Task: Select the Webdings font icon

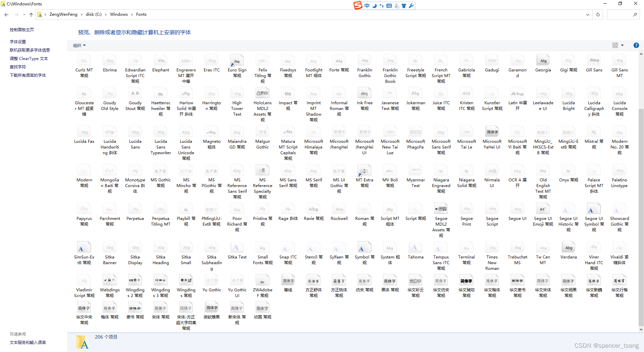Action: click(x=110, y=280)
